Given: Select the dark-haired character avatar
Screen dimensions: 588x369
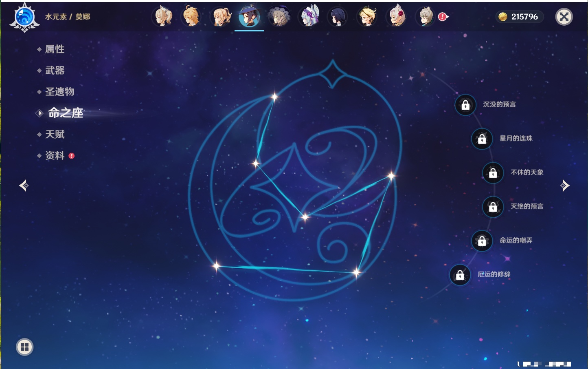Looking at the screenshot, I should pos(338,17).
